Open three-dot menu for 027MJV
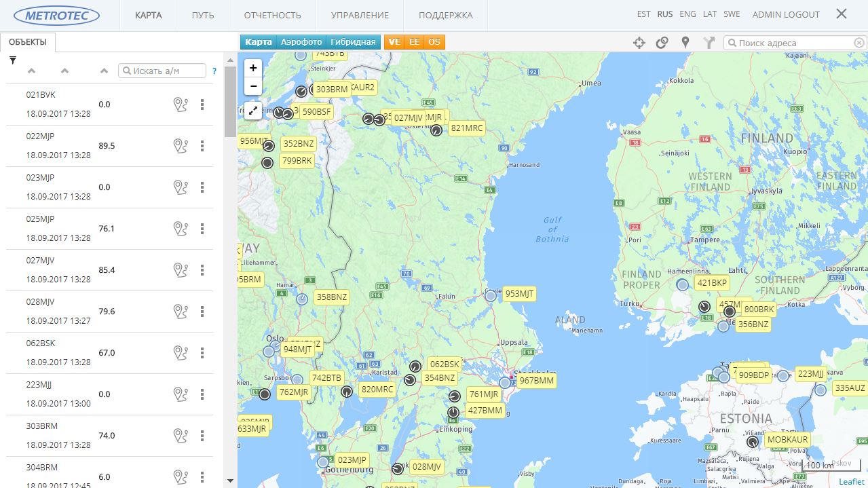This screenshot has height=488, width=868. (202, 270)
